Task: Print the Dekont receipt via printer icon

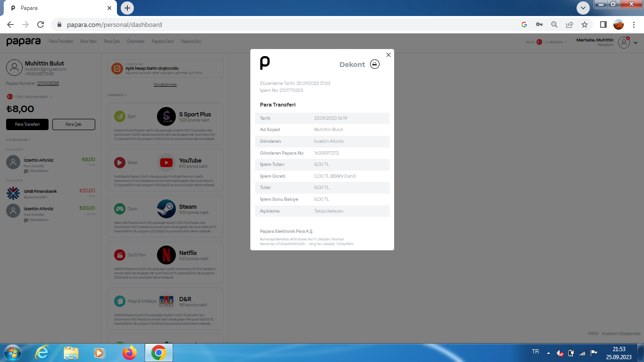Action: coord(375,64)
